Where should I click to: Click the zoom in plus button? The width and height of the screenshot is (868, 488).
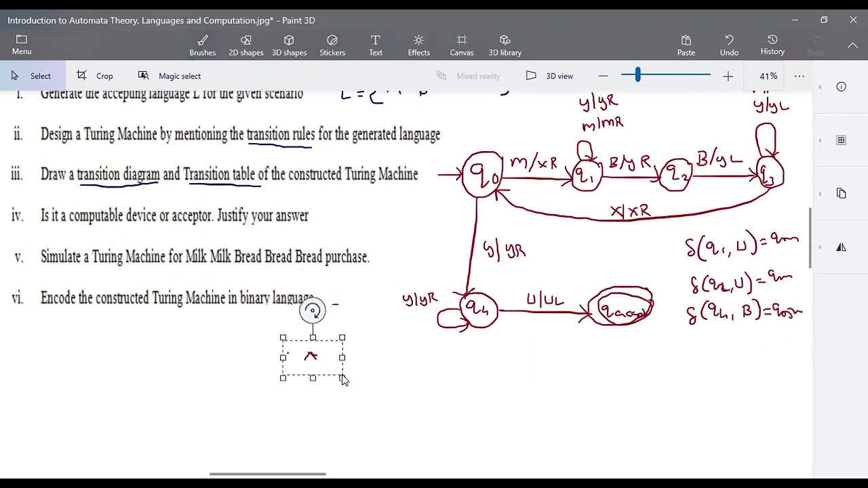coord(728,77)
